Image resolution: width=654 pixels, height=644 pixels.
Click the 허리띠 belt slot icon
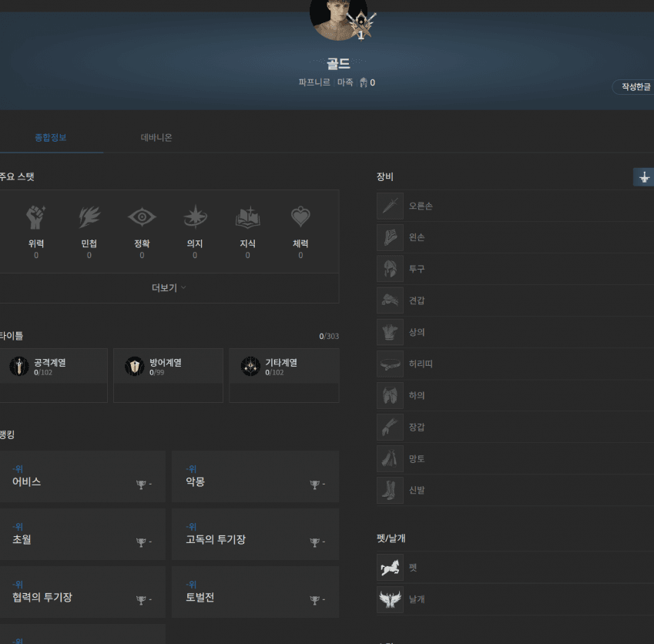(390, 364)
